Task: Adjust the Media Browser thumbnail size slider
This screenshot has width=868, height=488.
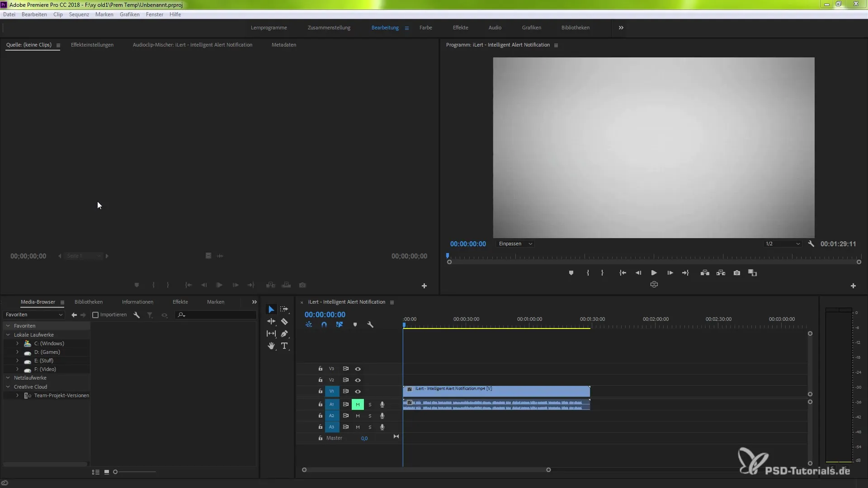Action: [x=135, y=472]
